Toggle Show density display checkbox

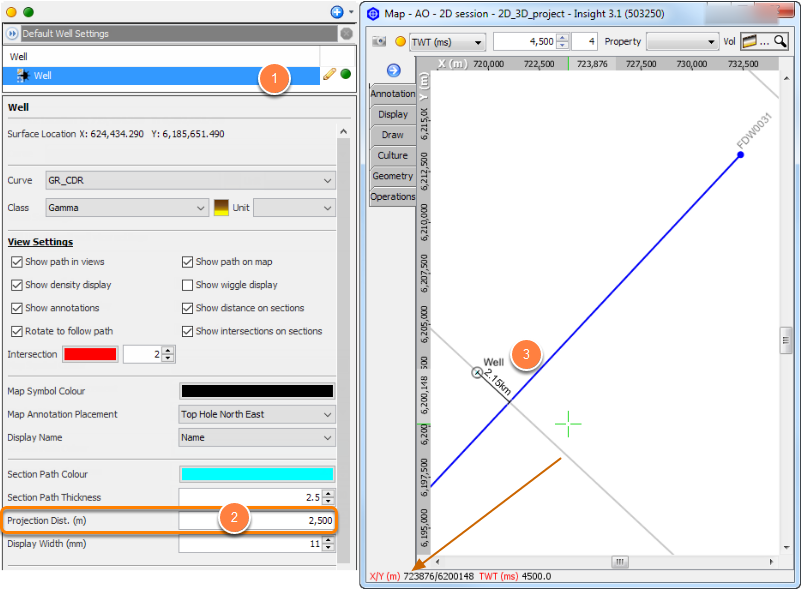[x=17, y=285]
